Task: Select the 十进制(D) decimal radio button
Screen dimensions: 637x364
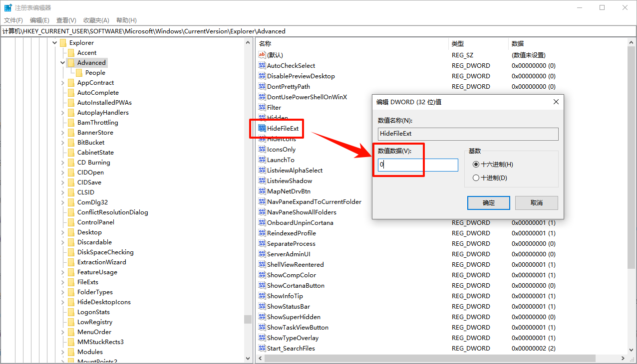Action: pyautogui.click(x=476, y=178)
